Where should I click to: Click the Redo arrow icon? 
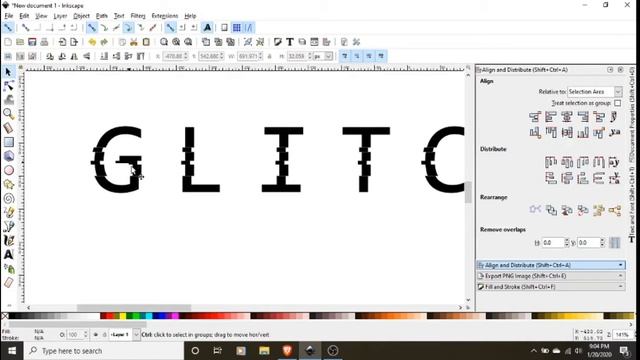(104, 42)
